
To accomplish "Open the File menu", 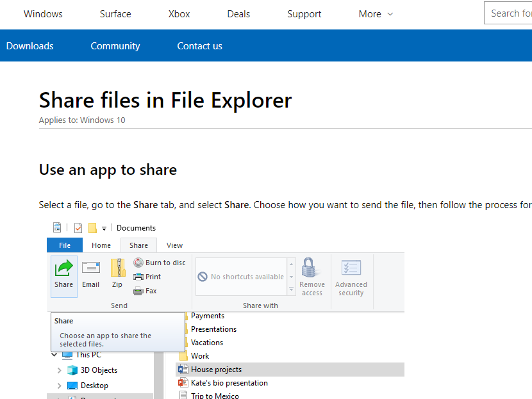I will [64, 245].
